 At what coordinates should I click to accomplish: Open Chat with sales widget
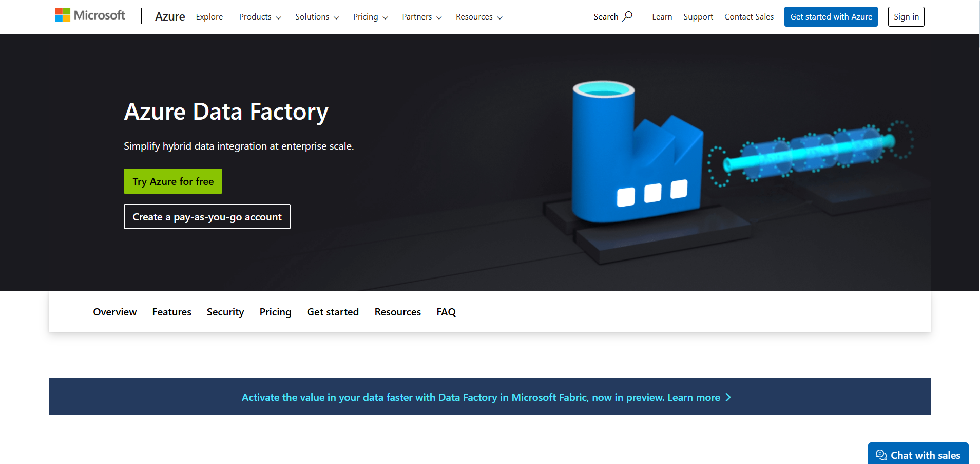tap(918, 453)
